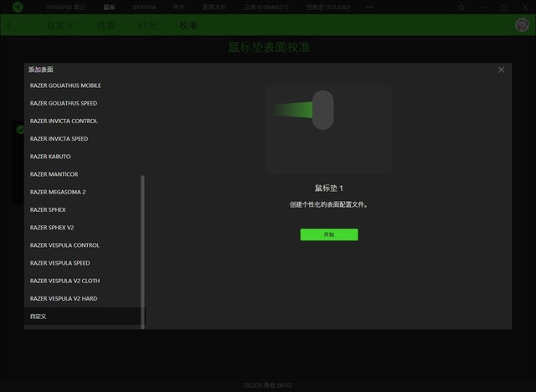
Task: Click the green 开始 button
Action: [329, 235]
